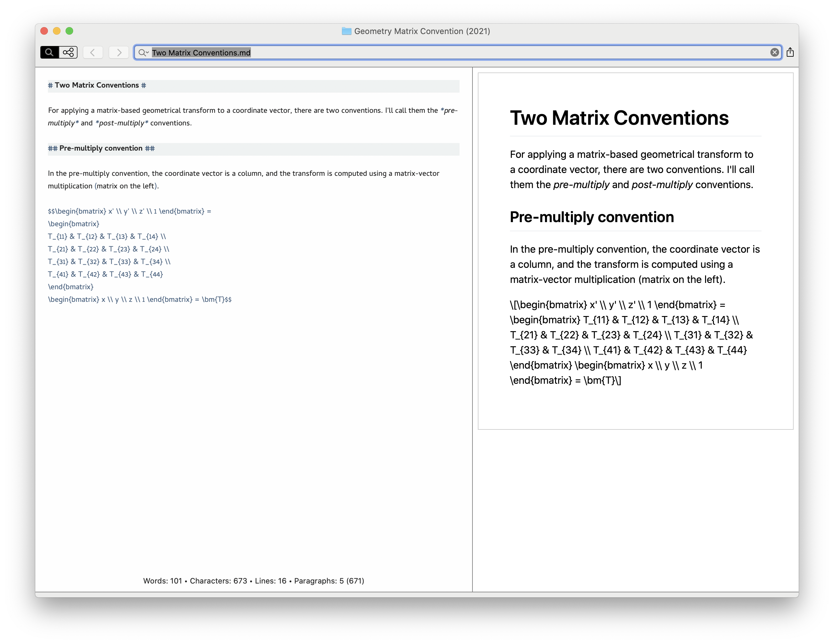The width and height of the screenshot is (834, 644).
Task: Go back with the left chevron
Action: click(x=93, y=52)
